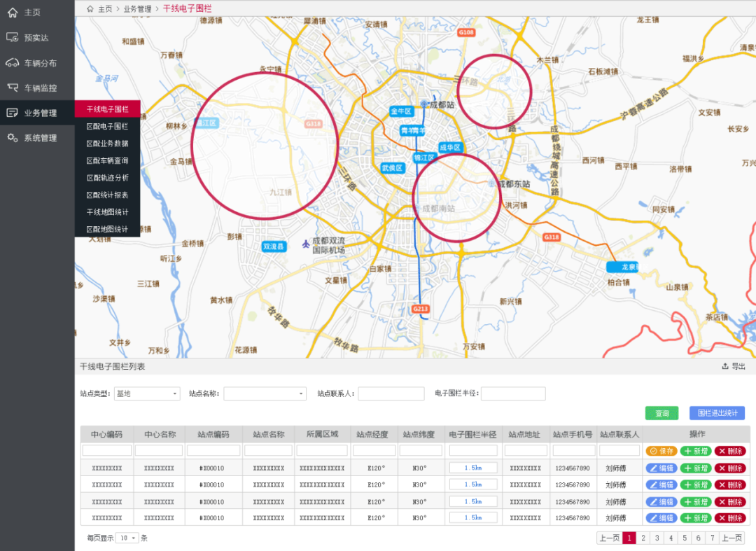Click 业务管理 in the breadcrumb

137,8
